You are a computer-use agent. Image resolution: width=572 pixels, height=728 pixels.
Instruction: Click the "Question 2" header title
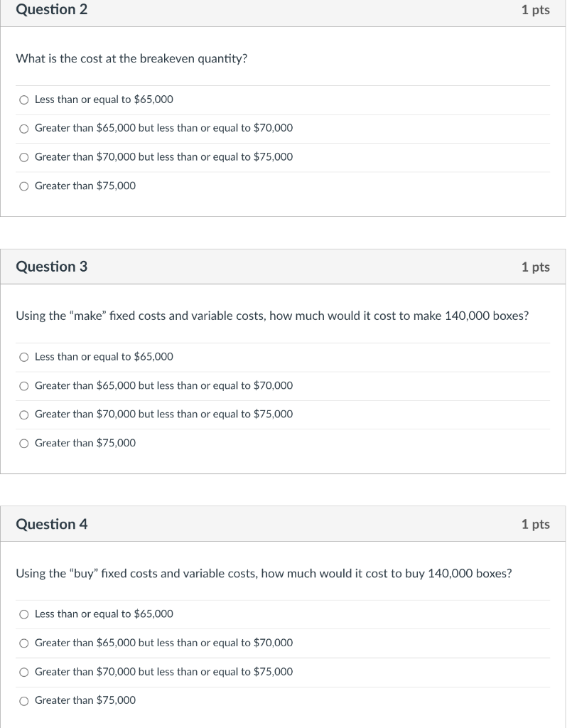pos(51,10)
